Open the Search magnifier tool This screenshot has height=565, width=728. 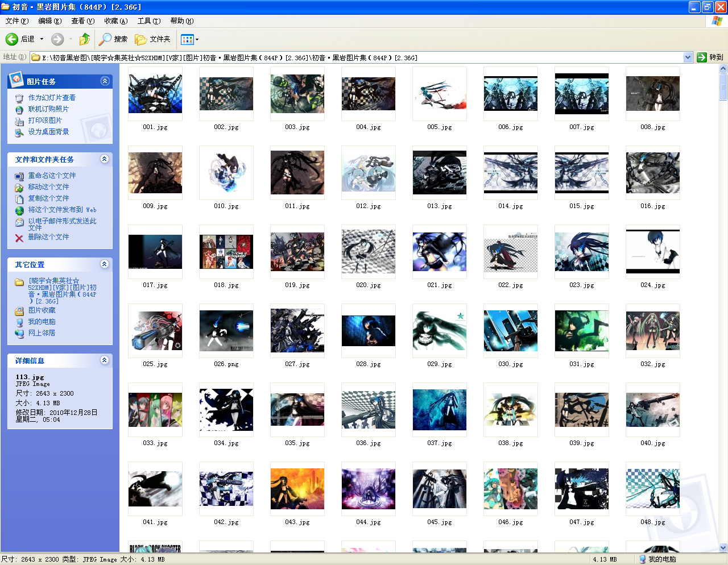coord(105,39)
